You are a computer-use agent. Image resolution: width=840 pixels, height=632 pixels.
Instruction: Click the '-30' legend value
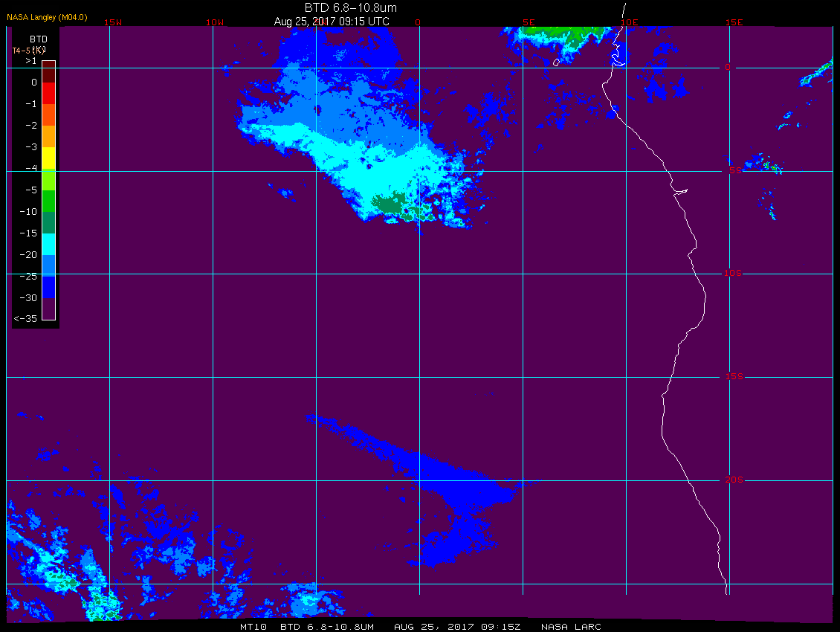coord(28,298)
